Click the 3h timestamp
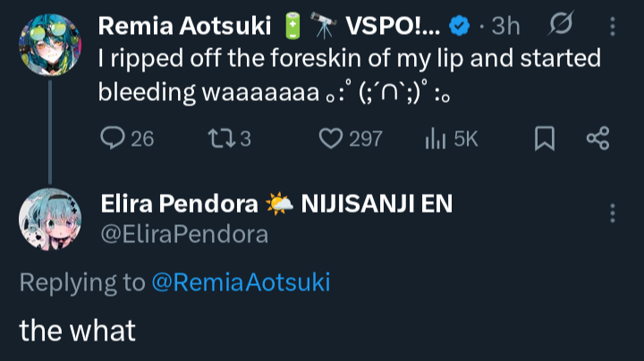 click(504, 26)
